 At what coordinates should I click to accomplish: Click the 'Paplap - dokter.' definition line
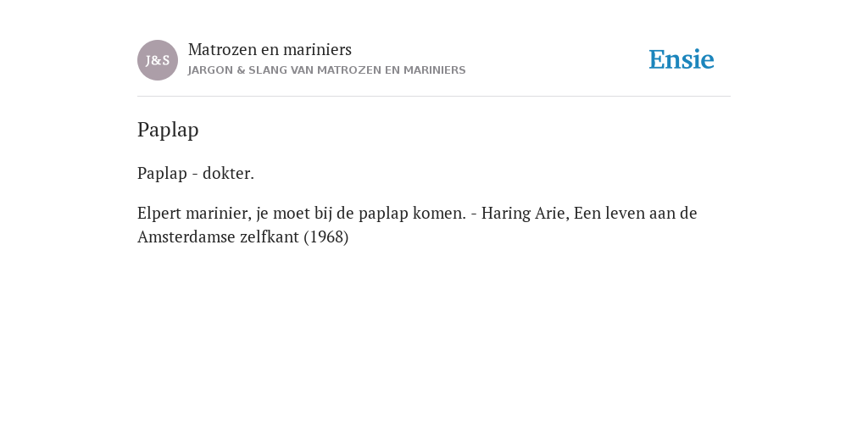point(196,173)
